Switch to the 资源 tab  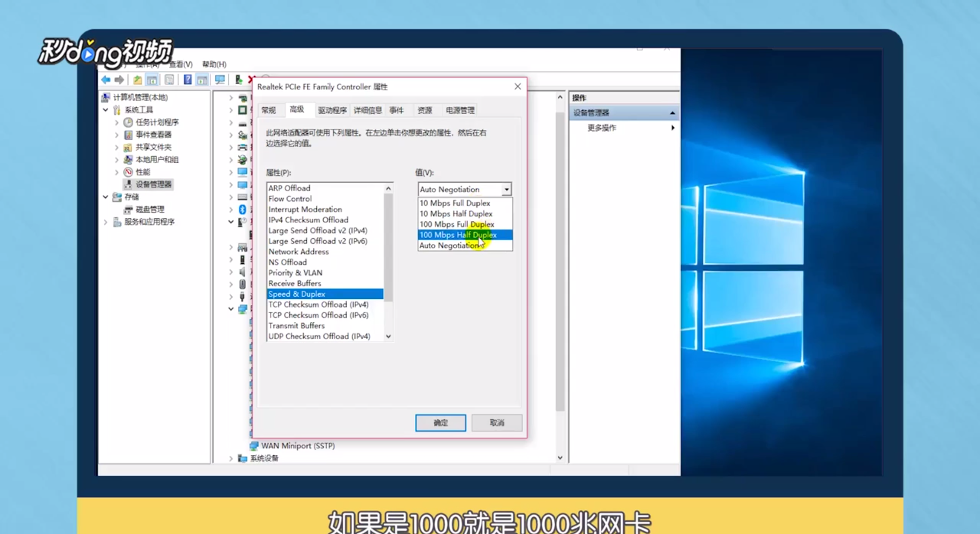(x=425, y=110)
